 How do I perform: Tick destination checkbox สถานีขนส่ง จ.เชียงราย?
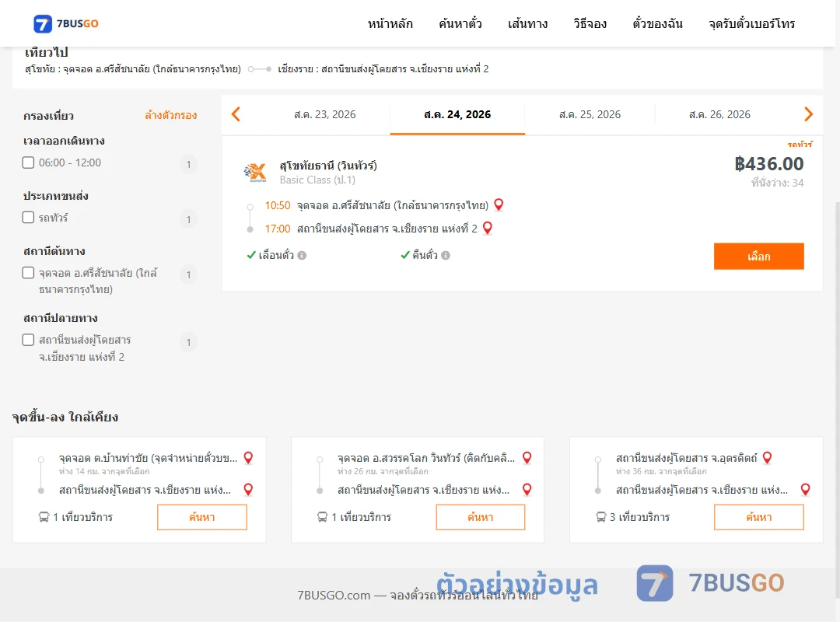point(29,340)
